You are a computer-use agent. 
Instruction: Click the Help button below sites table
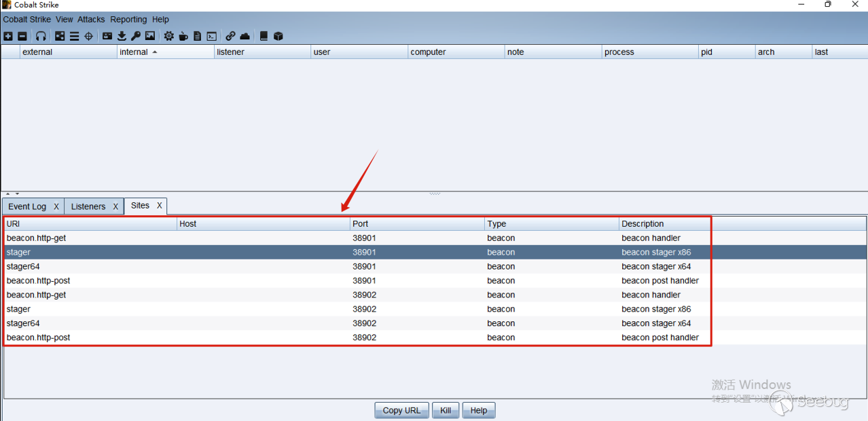coord(479,410)
